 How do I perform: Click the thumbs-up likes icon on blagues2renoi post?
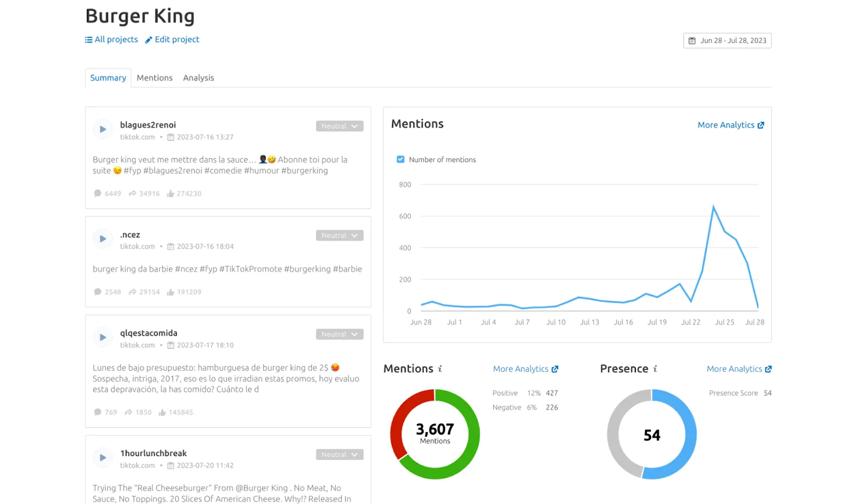pos(170,194)
